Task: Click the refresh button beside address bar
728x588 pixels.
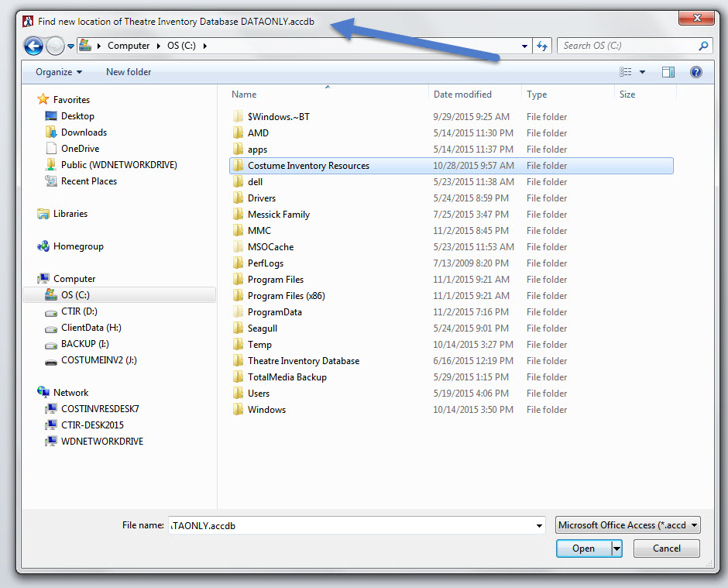Action: (542, 46)
